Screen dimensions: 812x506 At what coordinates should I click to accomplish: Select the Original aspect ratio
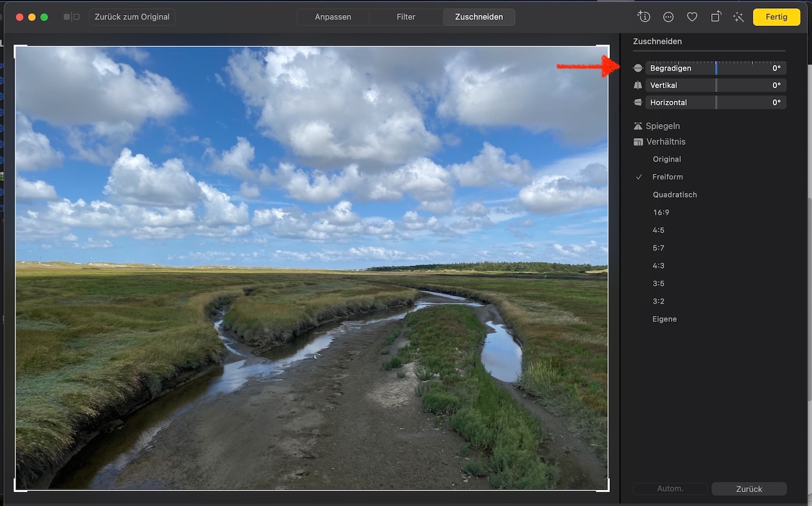666,159
